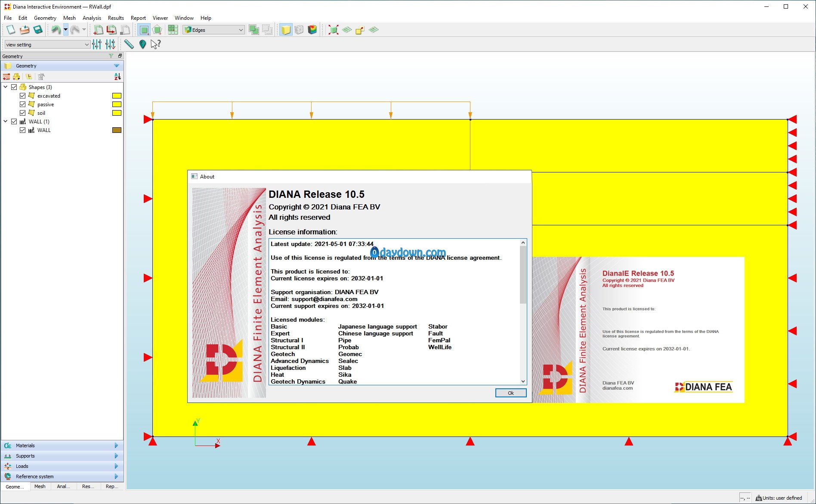This screenshot has width=816, height=504.
Task: Uncheck the Shapes (3) group checkbox
Action: (x=14, y=87)
